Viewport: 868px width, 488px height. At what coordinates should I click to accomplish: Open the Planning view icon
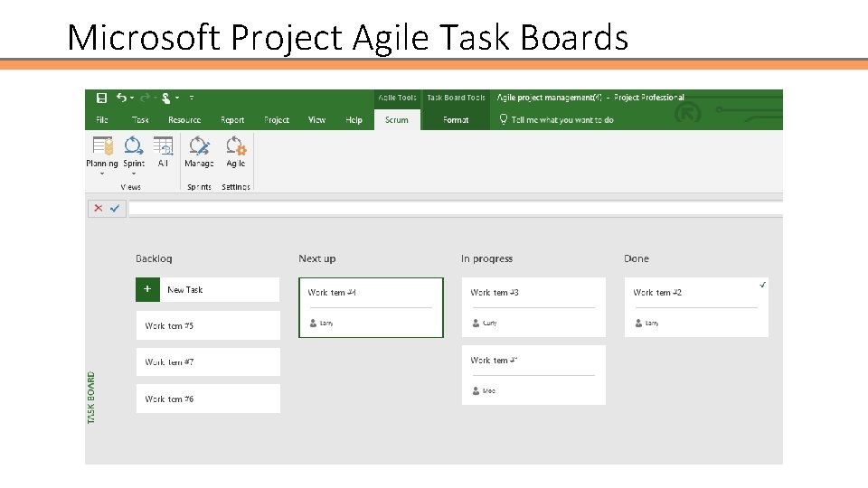click(x=102, y=145)
